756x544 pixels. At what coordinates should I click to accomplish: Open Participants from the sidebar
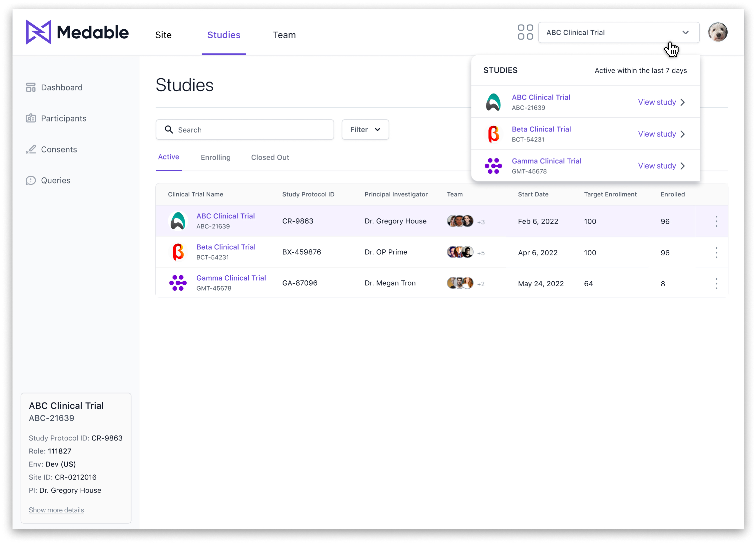click(x=63, y=118)
